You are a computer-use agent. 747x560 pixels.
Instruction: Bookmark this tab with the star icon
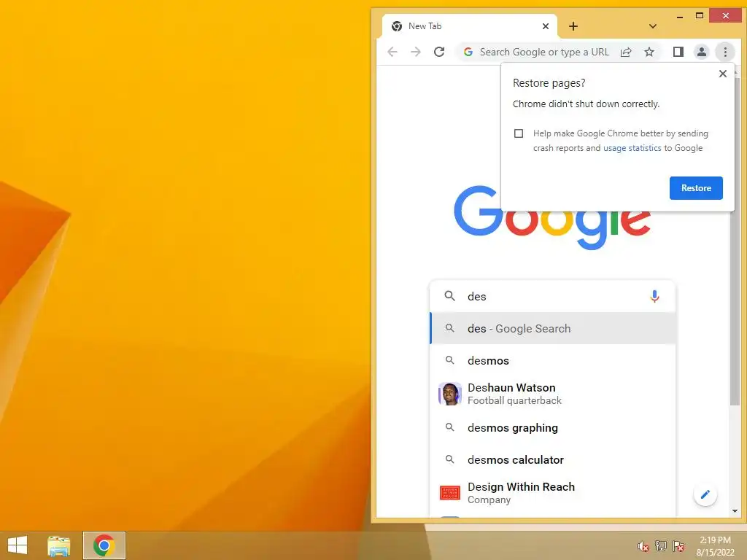pos(649,52)
